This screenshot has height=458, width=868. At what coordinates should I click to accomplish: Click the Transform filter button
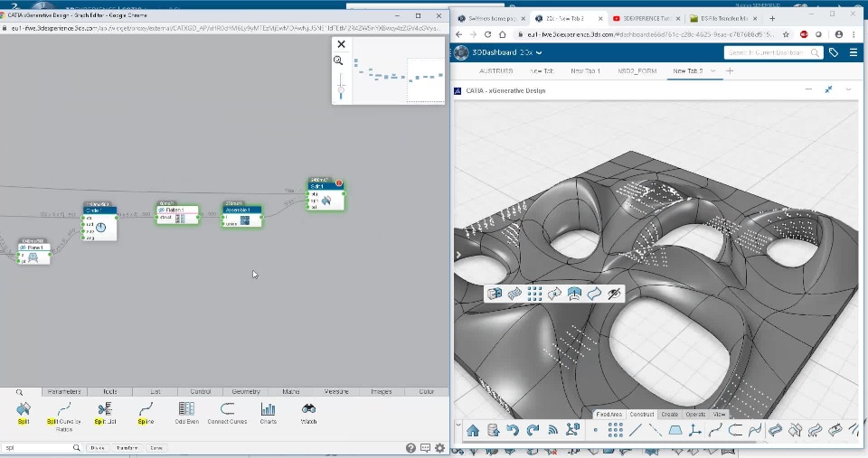click(127, 448)
